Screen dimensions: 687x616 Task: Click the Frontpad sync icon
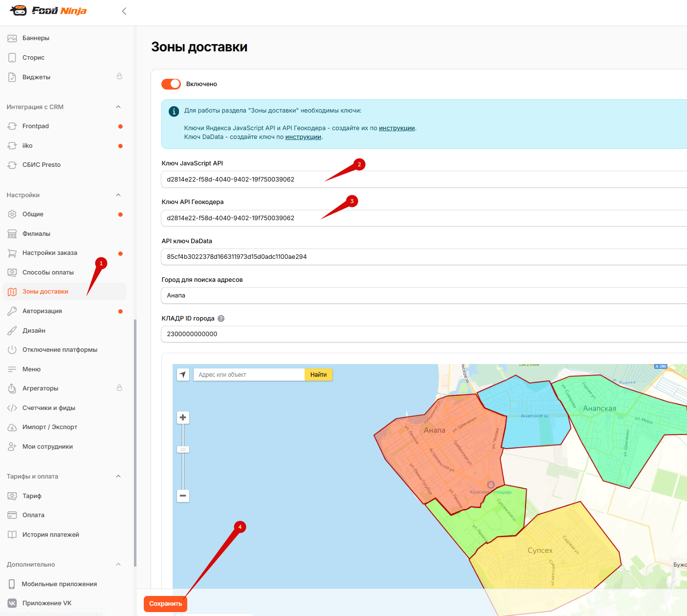(x=12, y=126)
